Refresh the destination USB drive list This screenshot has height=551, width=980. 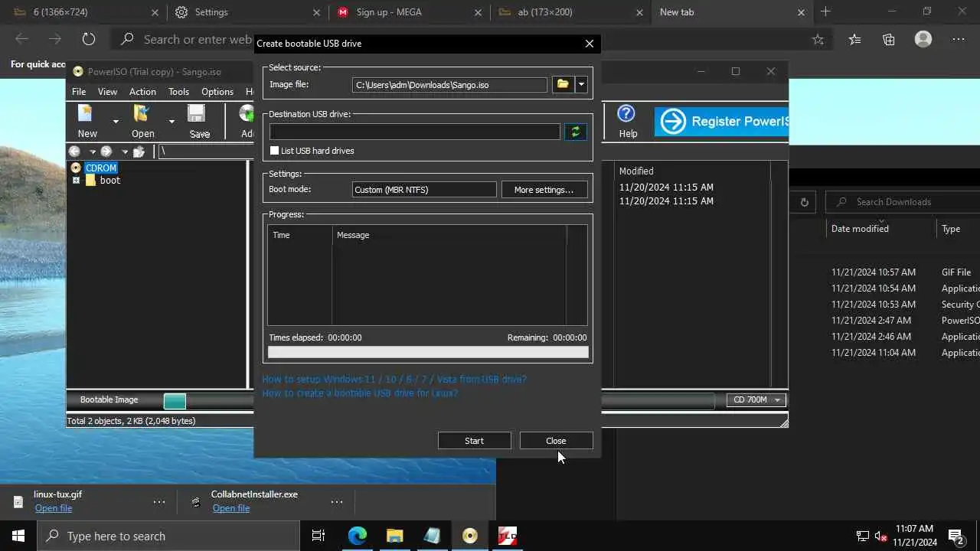tap(576, 132)
